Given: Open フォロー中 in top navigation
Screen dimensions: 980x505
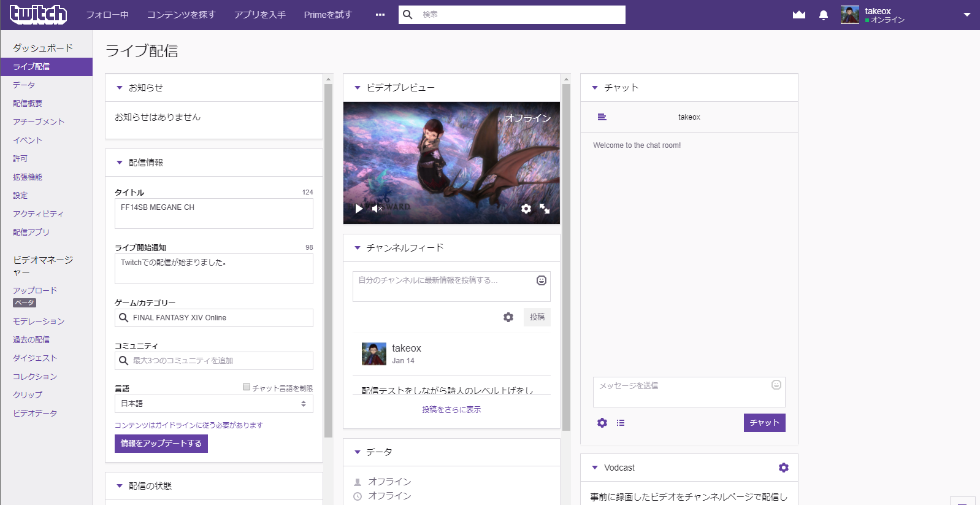Looking at the screenshot, I should pyautogui.click(x=107, y=15).
